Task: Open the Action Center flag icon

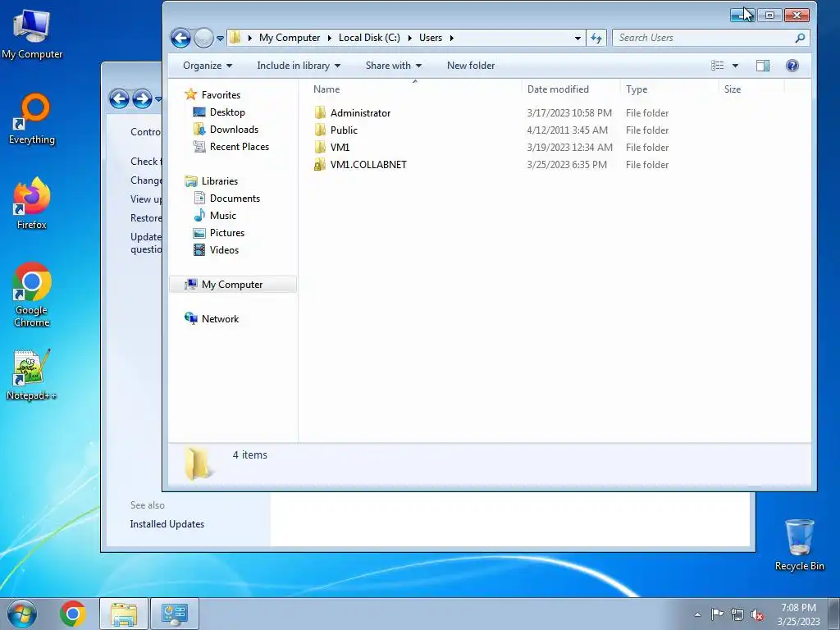Action: [717, 614]
